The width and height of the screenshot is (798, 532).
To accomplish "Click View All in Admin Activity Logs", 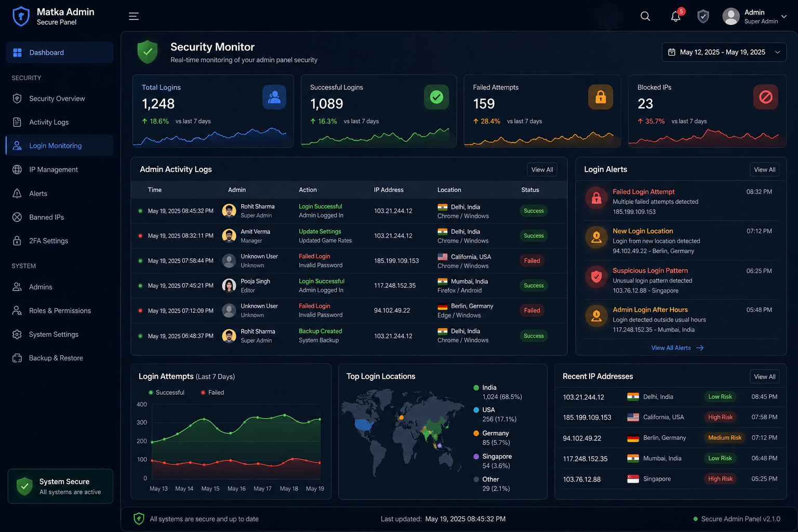I will point(542,169).
